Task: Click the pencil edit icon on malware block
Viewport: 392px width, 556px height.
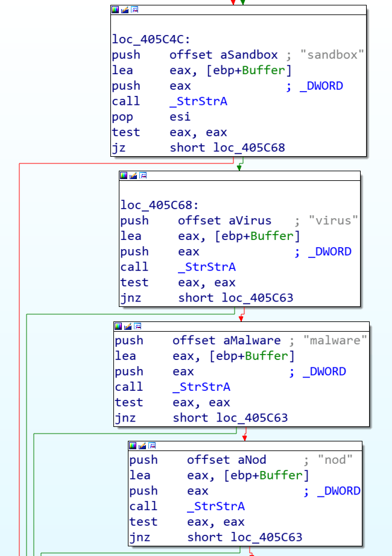Action: tap(128, 326)
